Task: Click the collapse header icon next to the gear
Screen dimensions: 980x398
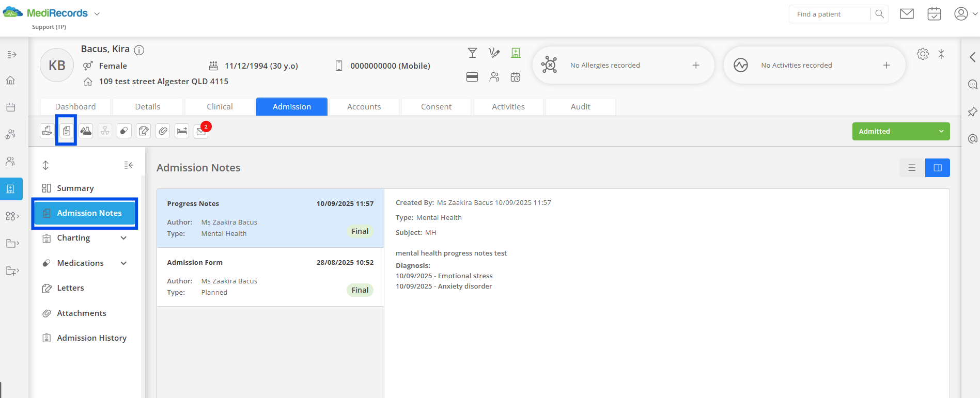Action: pyautogui.click(x=941, y=54)
